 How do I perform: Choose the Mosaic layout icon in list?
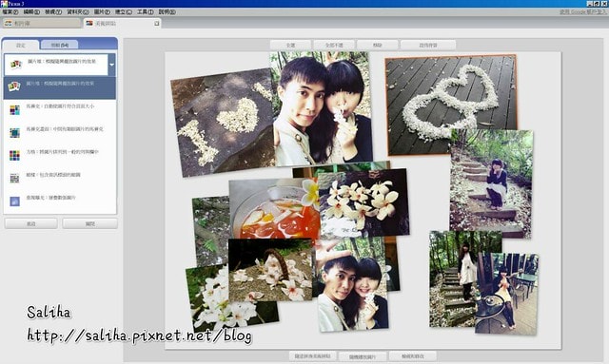point(14,110)
